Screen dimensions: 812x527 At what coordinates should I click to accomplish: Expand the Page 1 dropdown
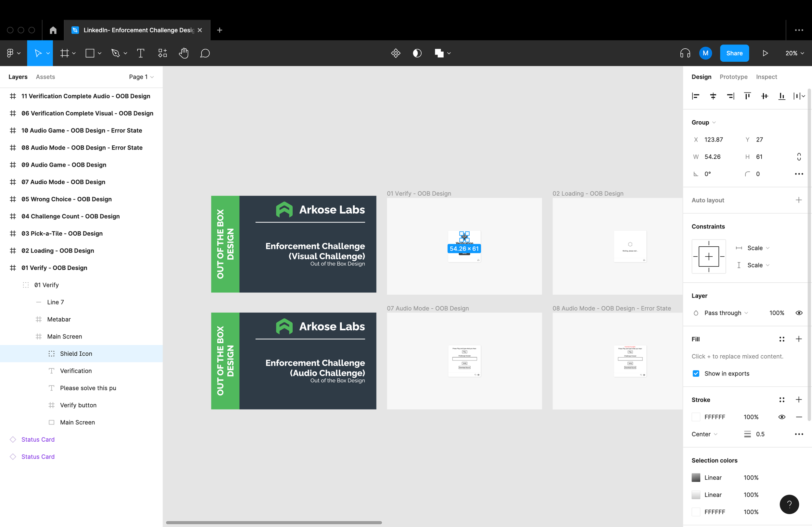141,77
